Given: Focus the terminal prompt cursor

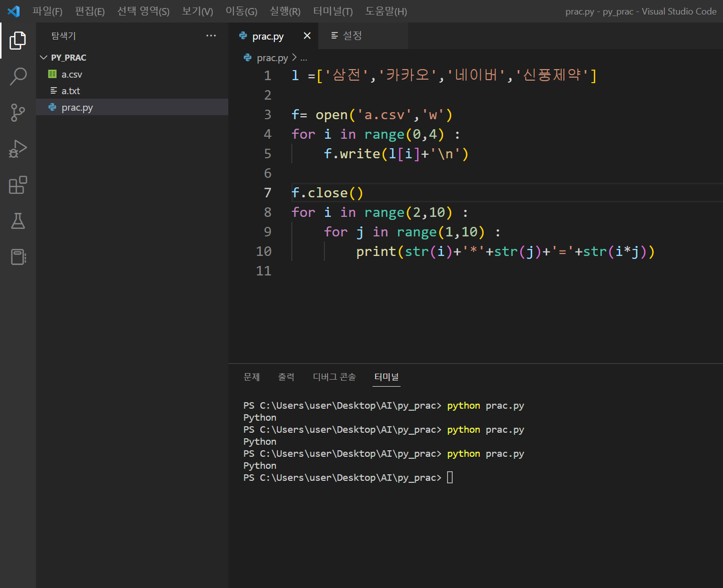Looking at the screenshot, I should pyautogui.click(x=450, y=477).
